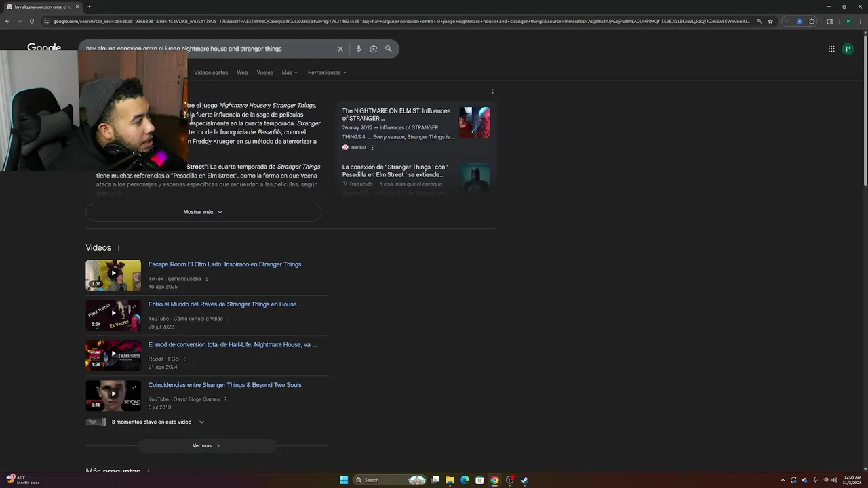Start voice search with microphone icon
The image size is (868, 488).
359,49
